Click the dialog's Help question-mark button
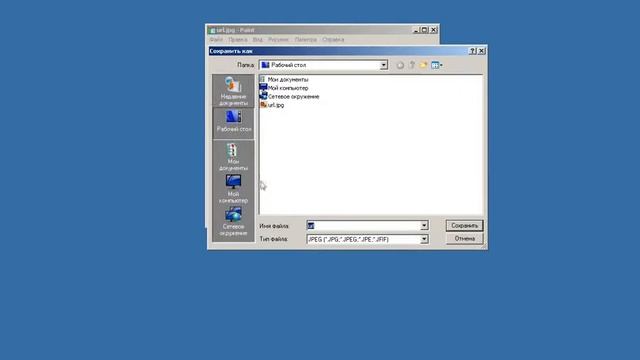The height and width of the screenshot is (360, 640). point(473,51)
